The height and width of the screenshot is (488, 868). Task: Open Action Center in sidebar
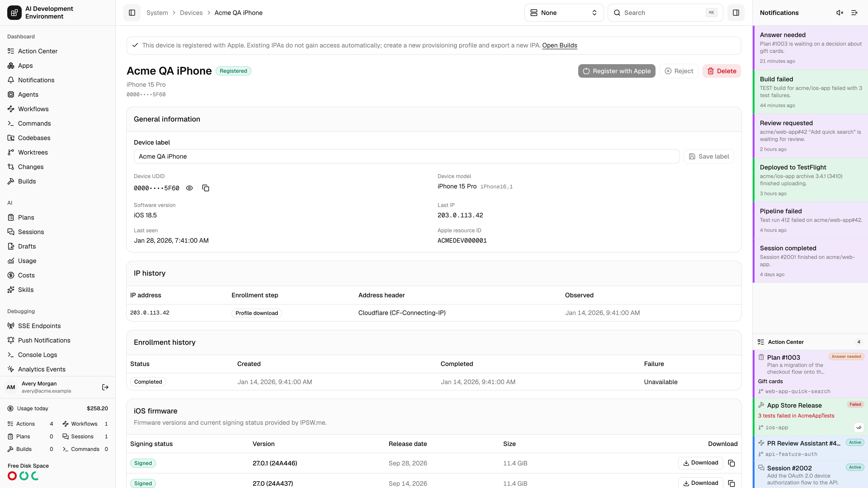click(x=58, y=51)
